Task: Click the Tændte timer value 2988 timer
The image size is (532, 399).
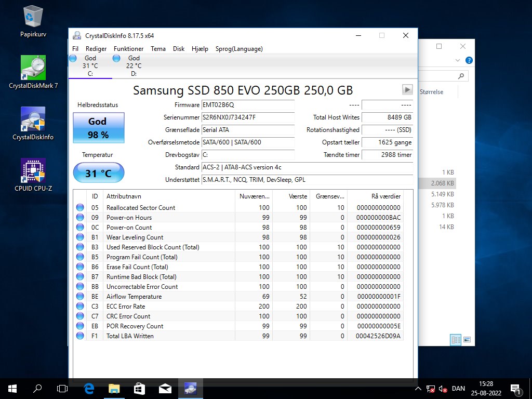Action: point(387,155)
